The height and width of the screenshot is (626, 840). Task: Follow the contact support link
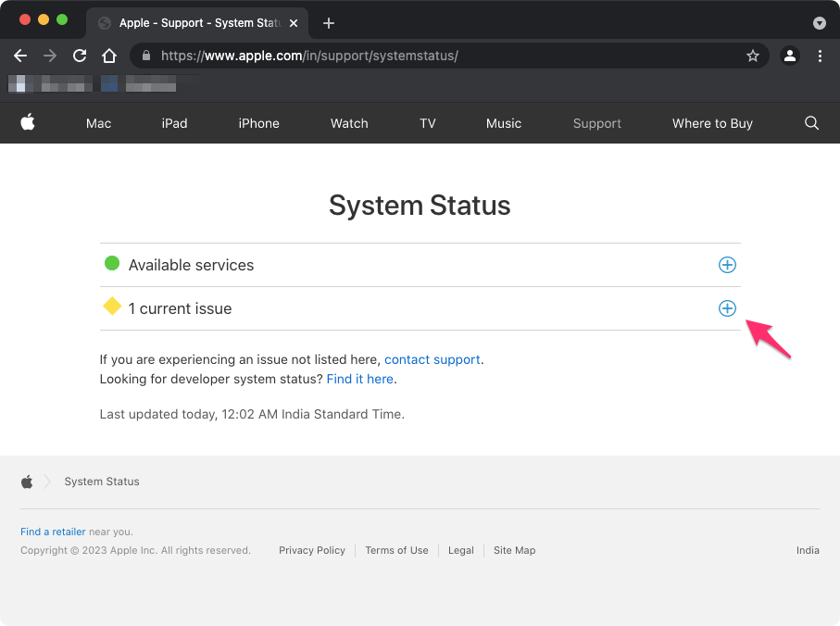pos(433,359)
